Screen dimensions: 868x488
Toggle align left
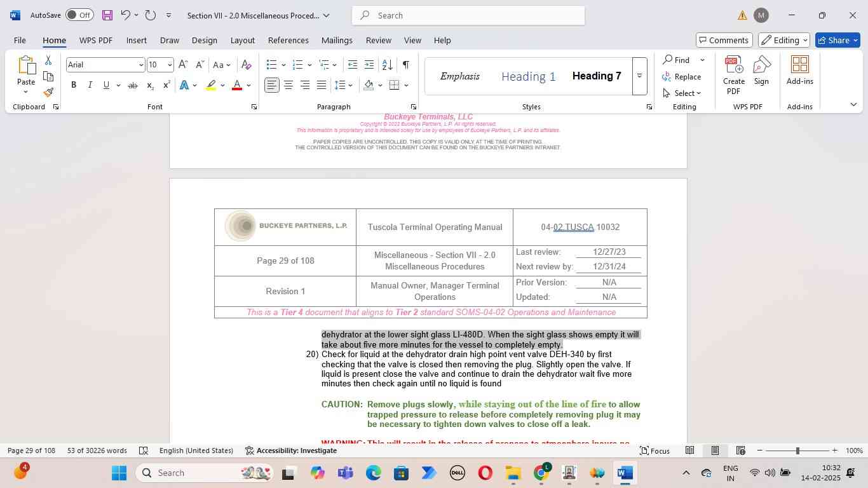(272, 85)
